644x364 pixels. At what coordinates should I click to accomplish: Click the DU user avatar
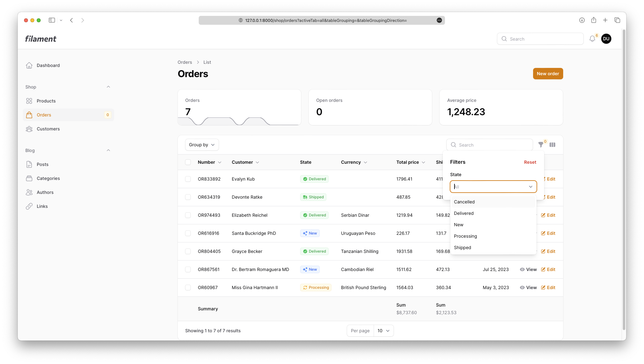click(x=606, y=39)
